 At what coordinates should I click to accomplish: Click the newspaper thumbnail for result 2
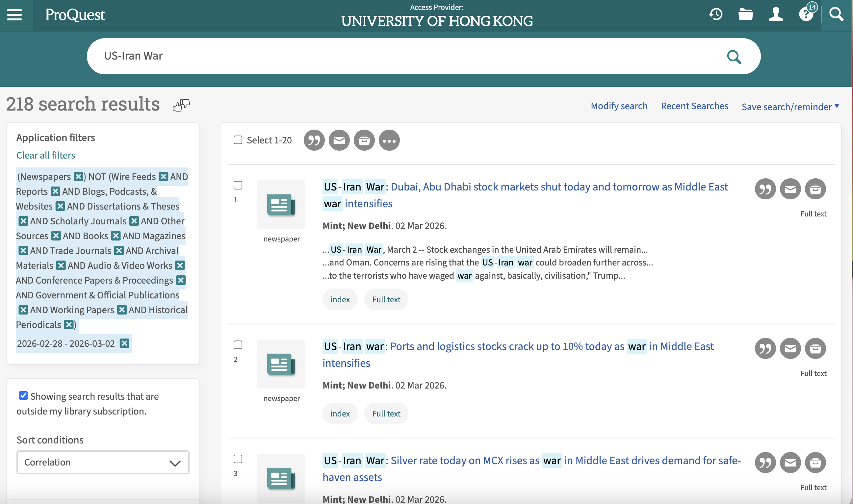(x=281, y=364)
